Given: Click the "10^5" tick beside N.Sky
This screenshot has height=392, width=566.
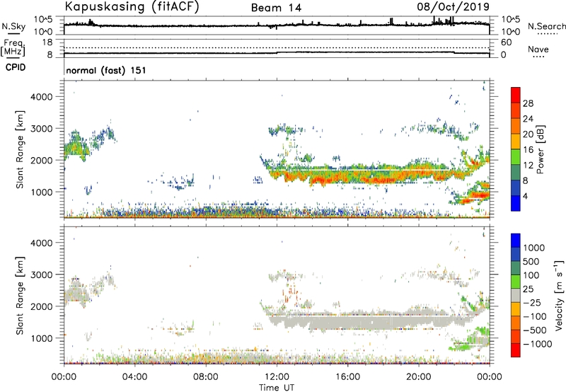Looking at the screenshot, I should [x=43, y=19].
